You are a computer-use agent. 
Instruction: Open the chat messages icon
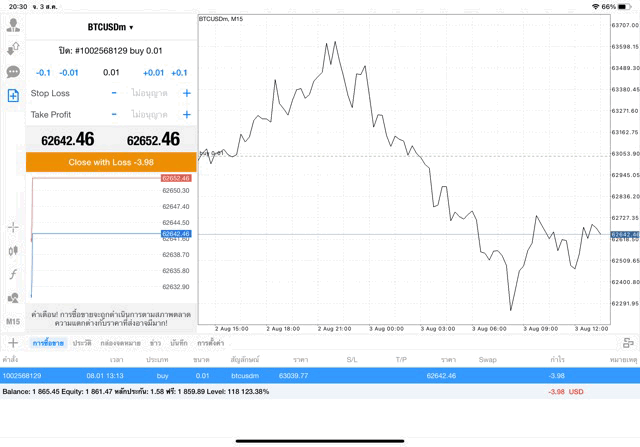pyautogui.click(x=13, y=72)
